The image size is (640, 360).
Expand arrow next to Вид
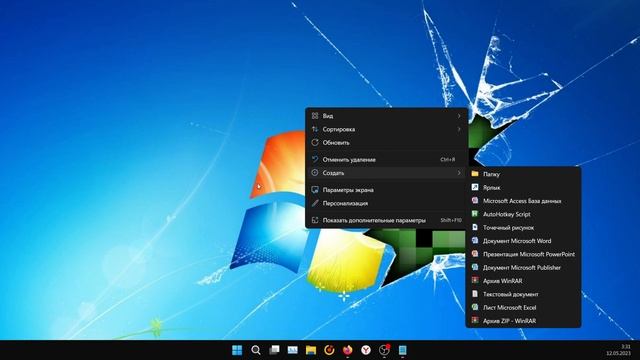(459, 116)
